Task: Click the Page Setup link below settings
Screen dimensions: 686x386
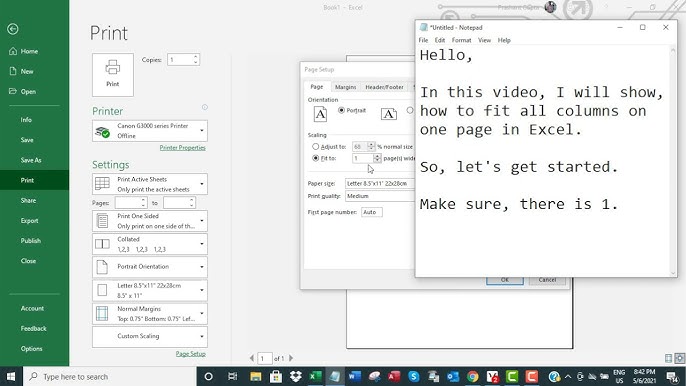Action: (191, 354)
